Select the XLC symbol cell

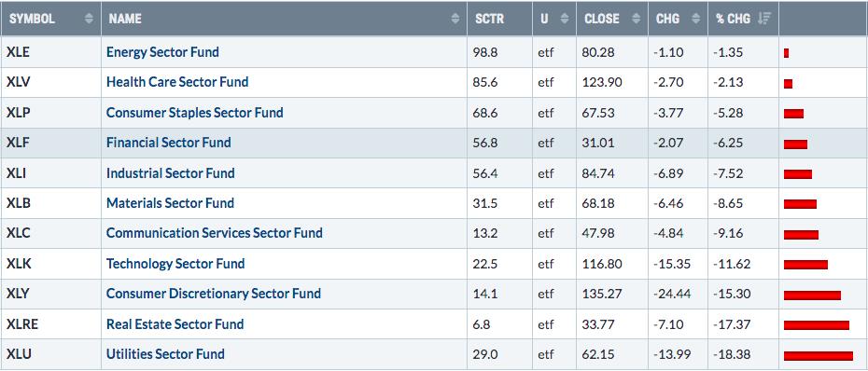coord(19,233)
